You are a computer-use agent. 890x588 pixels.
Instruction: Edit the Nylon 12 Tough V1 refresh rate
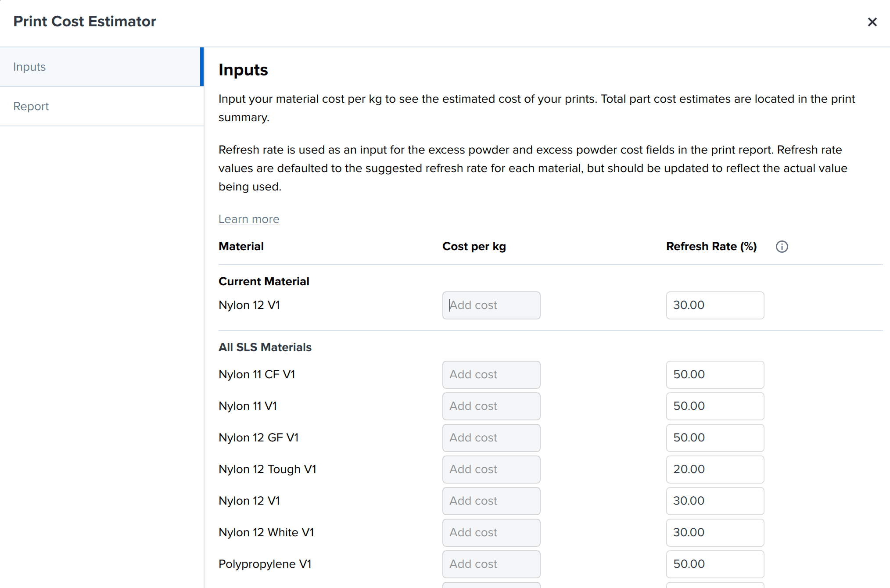(x=715, y=470)
